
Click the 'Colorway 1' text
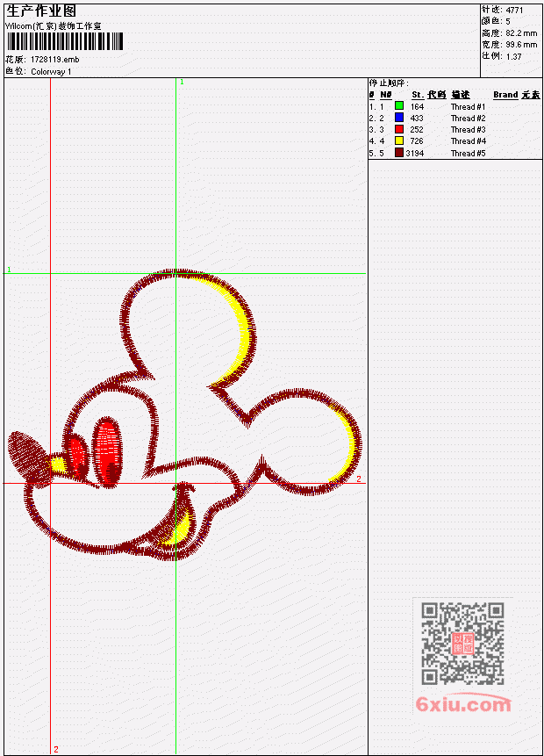(51, 72)
